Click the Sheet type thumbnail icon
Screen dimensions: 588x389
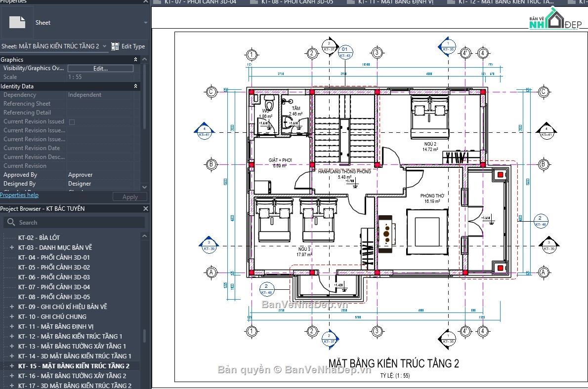tap(17, 23)
